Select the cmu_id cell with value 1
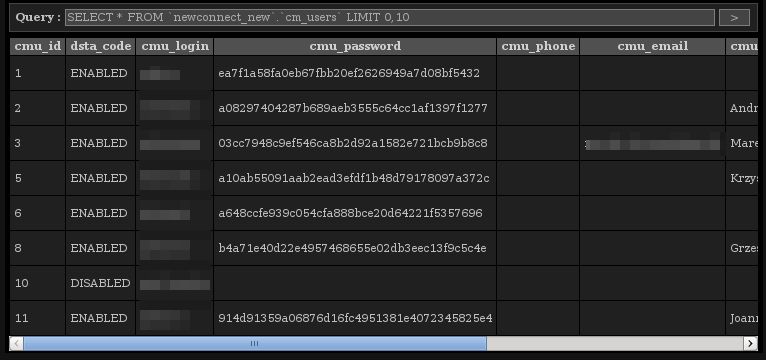 tap(38, 73)
